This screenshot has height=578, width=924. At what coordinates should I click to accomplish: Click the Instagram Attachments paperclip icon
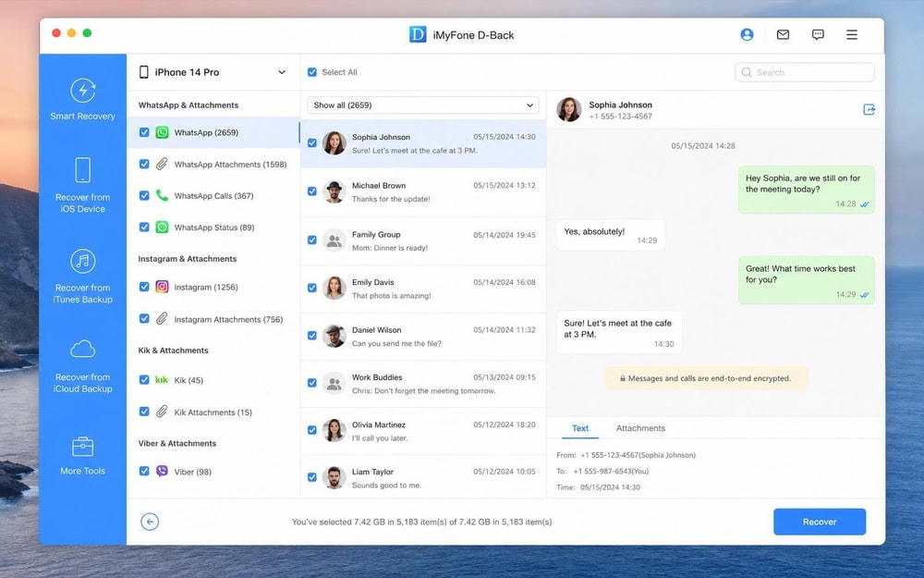pos(162,319)
